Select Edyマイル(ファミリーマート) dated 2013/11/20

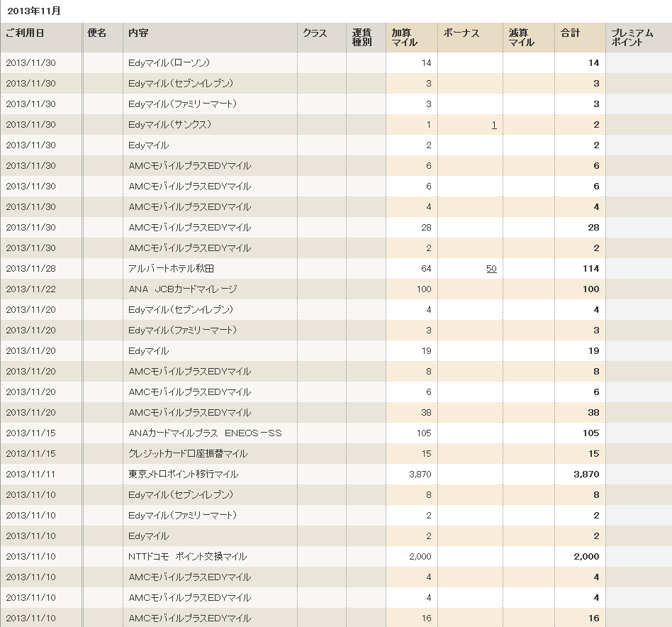(182, 331)
